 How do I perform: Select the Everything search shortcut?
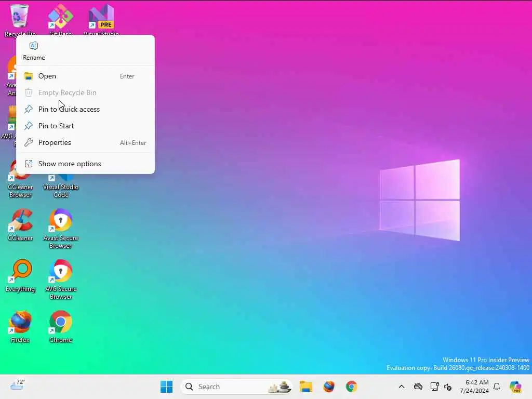tap(20, 276)
